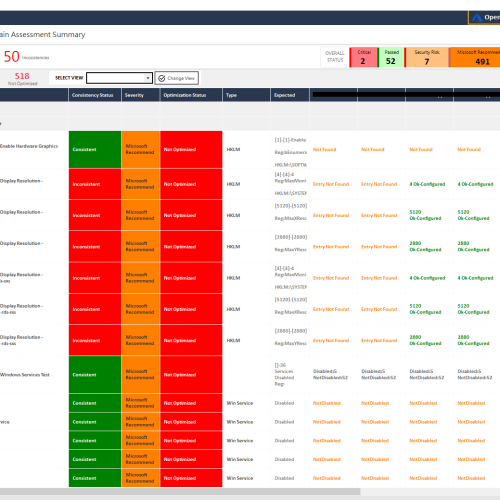Select HKLM type in Enable Hardware Graphics row
The height and width of the screenshot is (500, 500).
pyautogui.click(x=233, y=149)
